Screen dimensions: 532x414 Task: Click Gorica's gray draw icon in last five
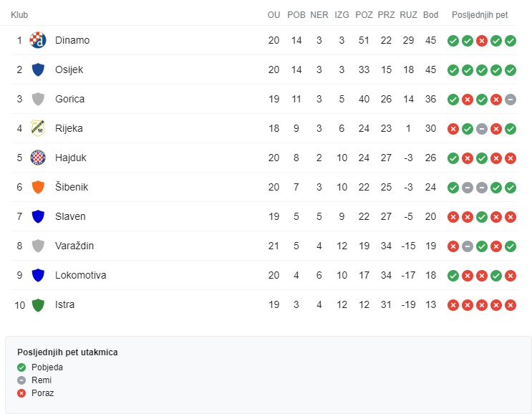pos(511,100)
